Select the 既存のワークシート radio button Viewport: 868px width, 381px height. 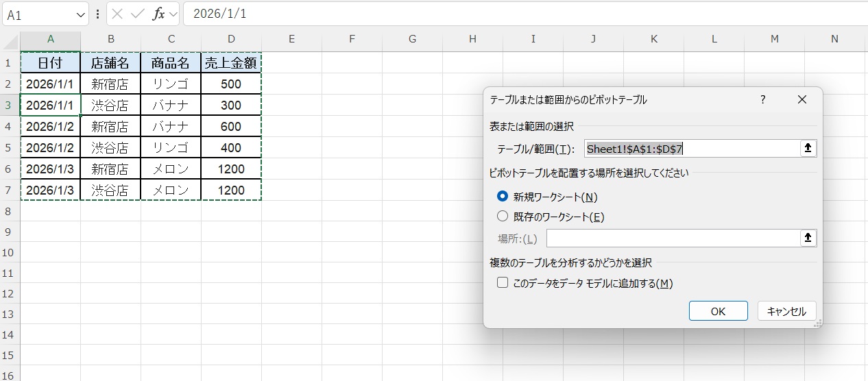pyautogui.click(x=503, y=217)
